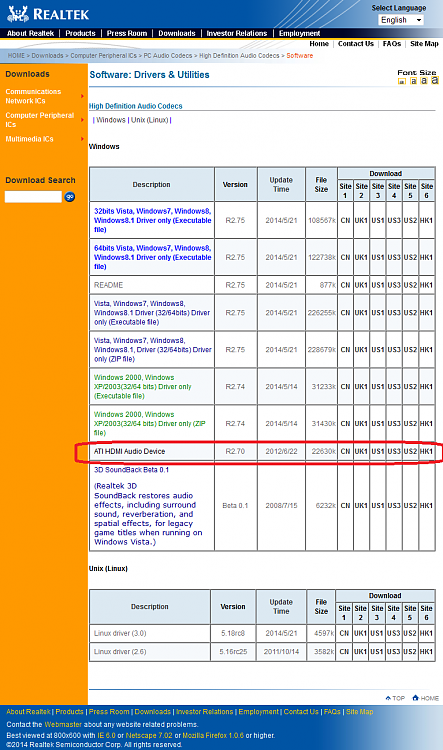Select the third font size icon
The image size is (443, 750).
tap(424, 80)
